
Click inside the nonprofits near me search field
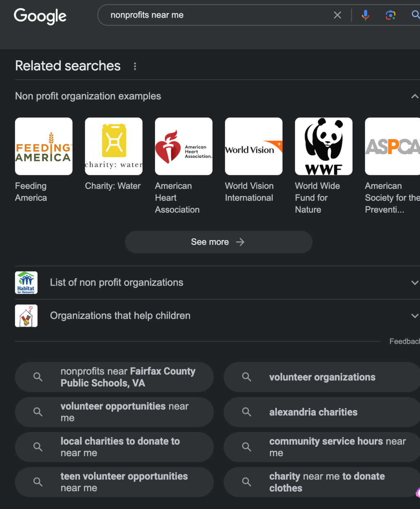click(215, 15)
